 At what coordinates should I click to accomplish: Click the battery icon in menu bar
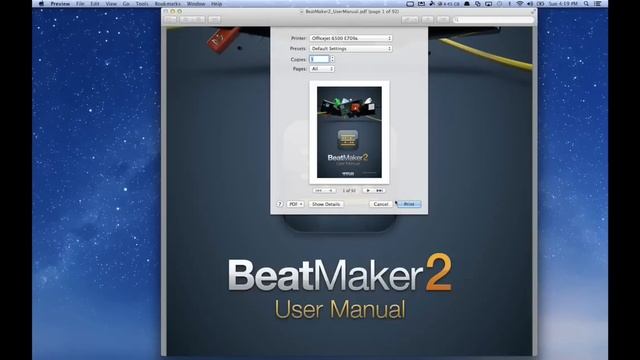coord(540,4)
